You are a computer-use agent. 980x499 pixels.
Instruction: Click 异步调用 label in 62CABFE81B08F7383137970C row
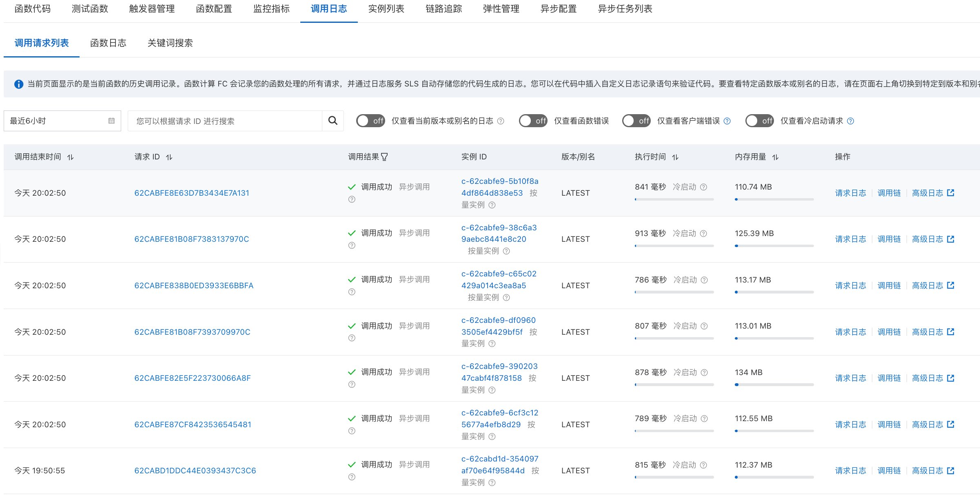point(414,233)
